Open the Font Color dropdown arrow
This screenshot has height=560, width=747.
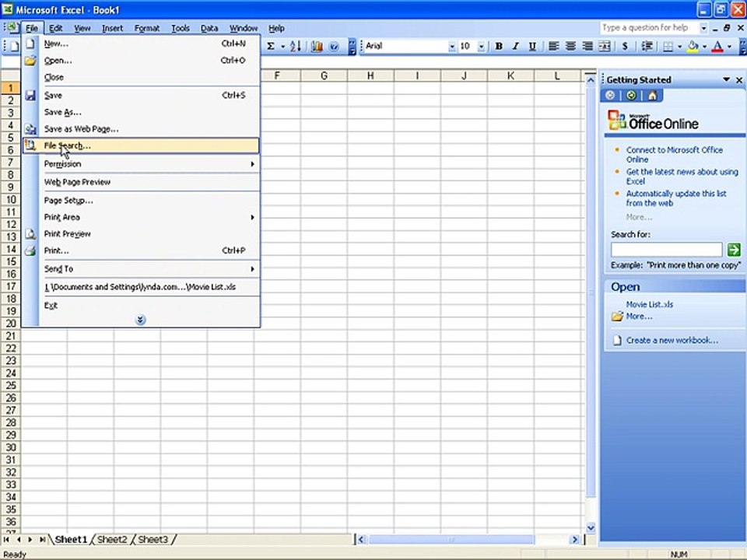(729, 46)
